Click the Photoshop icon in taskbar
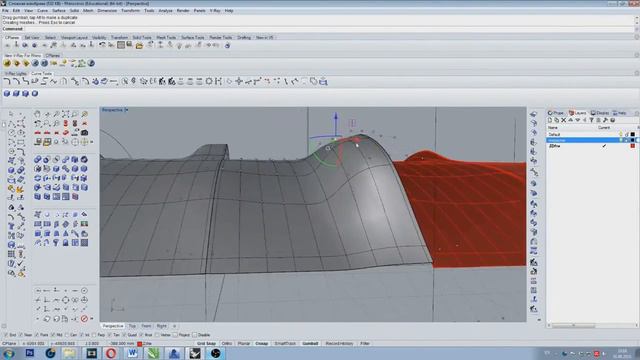 30,353
